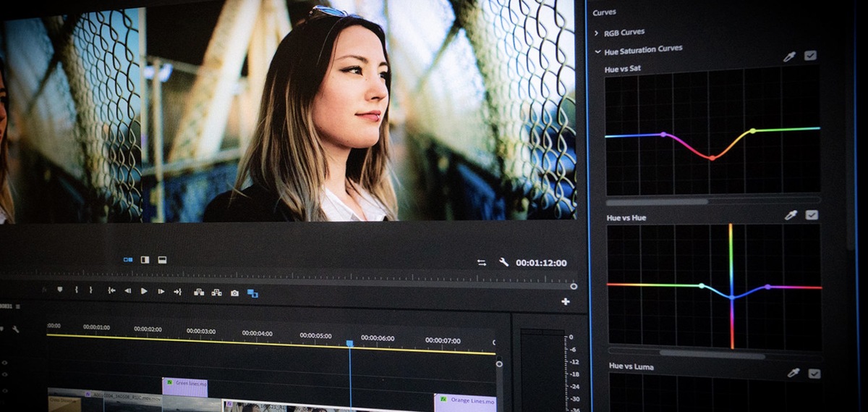Viewport: 868px width, 412px height.
Task: Click the Lift button
Action: (198, 292)
